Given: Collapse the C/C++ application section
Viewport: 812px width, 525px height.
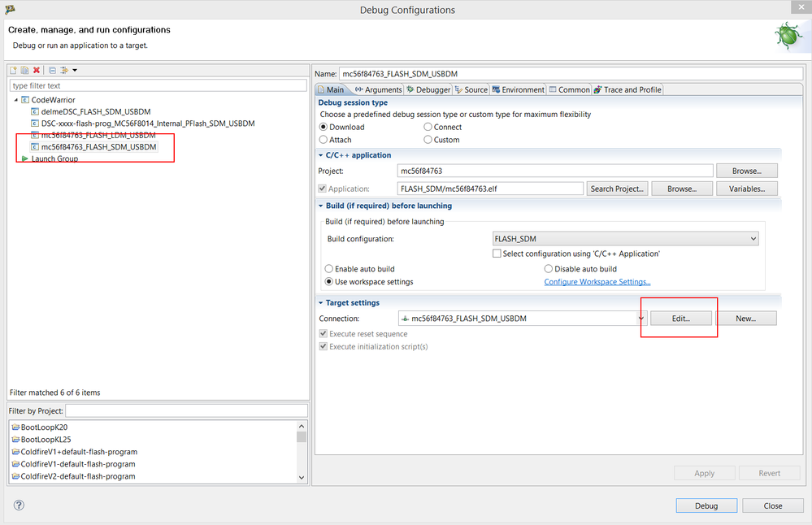Looking at the screenshot, I should [x=320, y=154].
